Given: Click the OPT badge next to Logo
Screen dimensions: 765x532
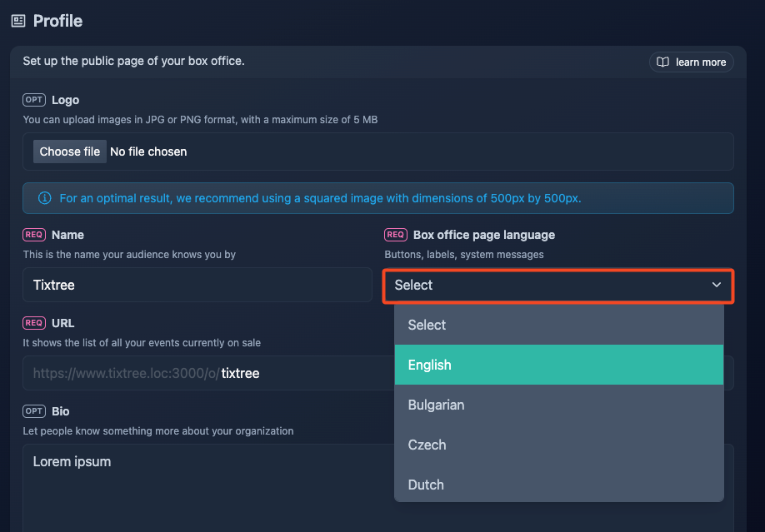Looking at the screenshot, I should pos(34,100).
